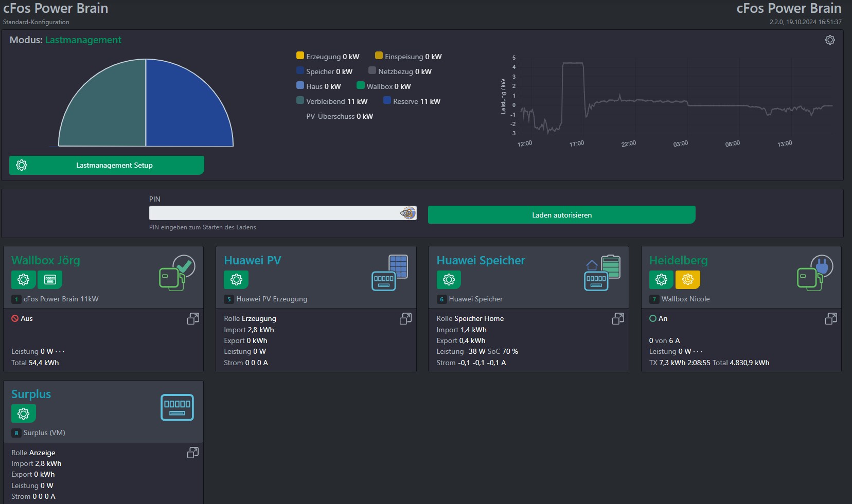Screen dimensions: 852x504
Task: Click the text 'Standard-Konfiguration'
Action: tap(36, 22)
